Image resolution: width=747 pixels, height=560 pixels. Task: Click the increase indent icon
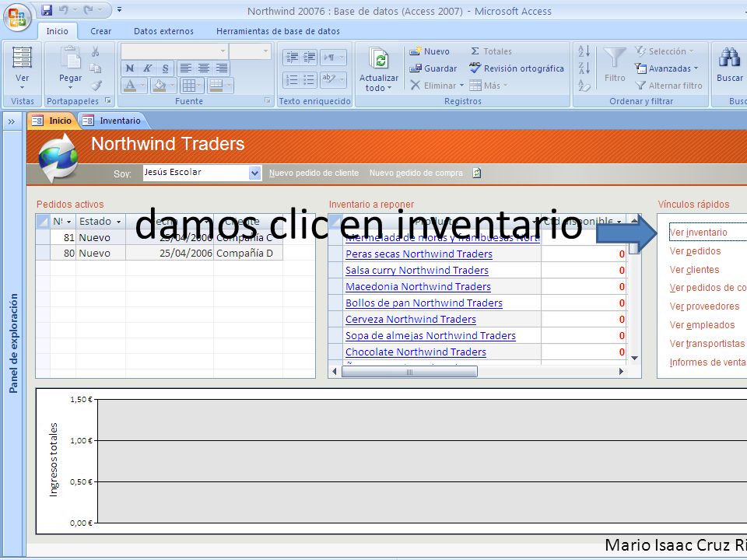(309, 58)
